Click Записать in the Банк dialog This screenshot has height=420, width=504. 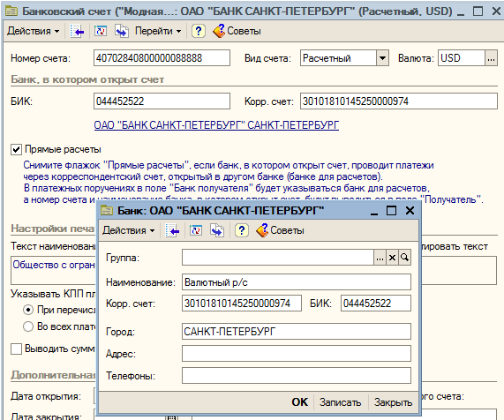(340, 402)
